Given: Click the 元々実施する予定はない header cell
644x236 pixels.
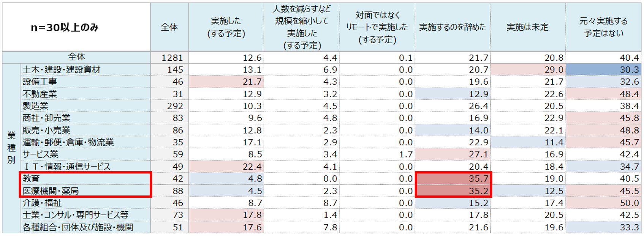Looking at the screenshot, I should tap(603, 27).
